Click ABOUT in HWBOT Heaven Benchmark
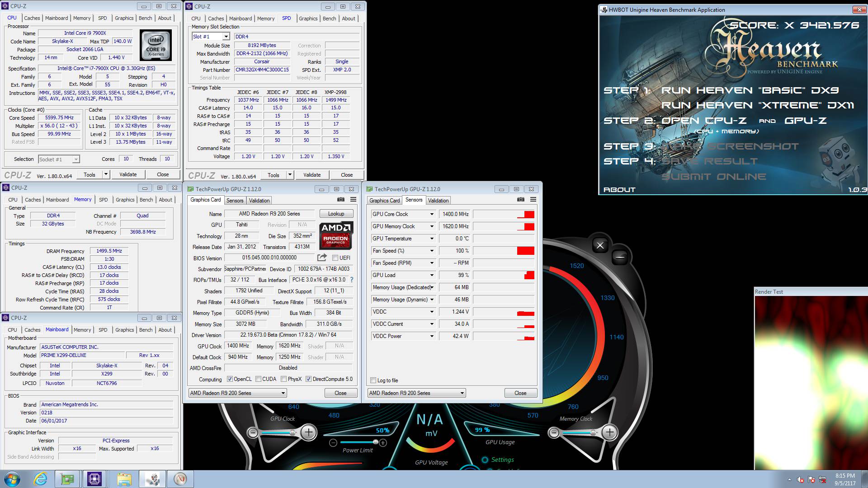 pos(619,190)
